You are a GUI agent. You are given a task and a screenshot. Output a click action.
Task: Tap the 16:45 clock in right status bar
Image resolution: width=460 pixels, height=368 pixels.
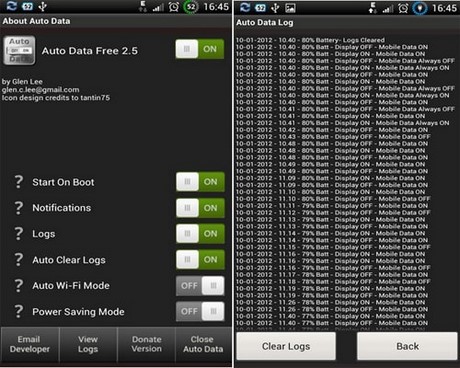coord(445,8)
